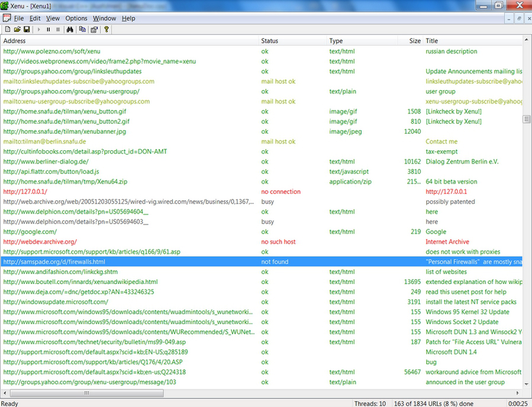Sort by the Address column header
Viewport: 532px width, 407px height.
pyautogui.click(x=130, y=41)
